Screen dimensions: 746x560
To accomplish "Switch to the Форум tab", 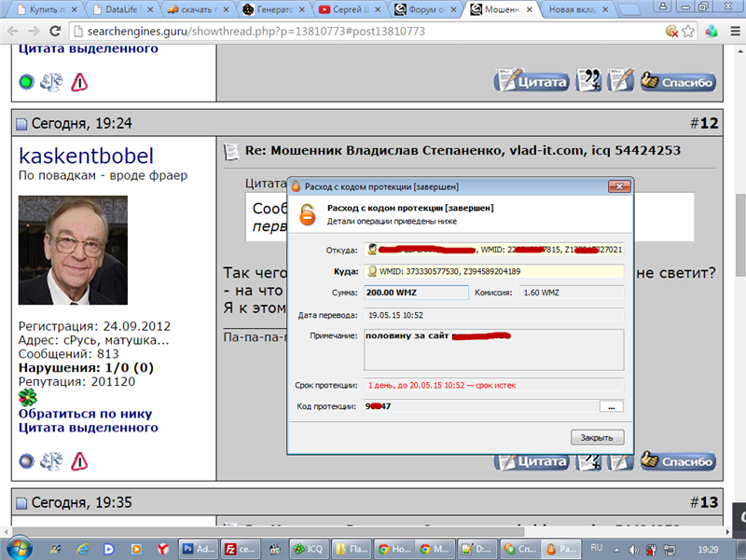I will 426,9.
